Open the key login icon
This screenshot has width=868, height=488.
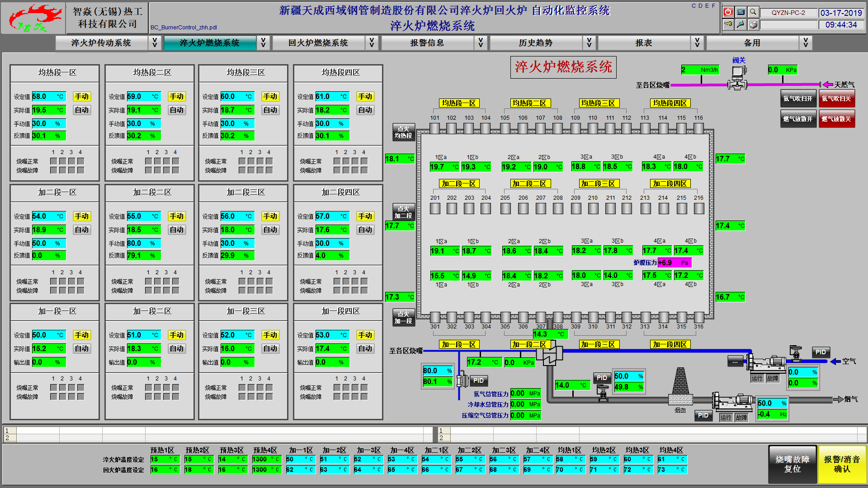(728, 24)
